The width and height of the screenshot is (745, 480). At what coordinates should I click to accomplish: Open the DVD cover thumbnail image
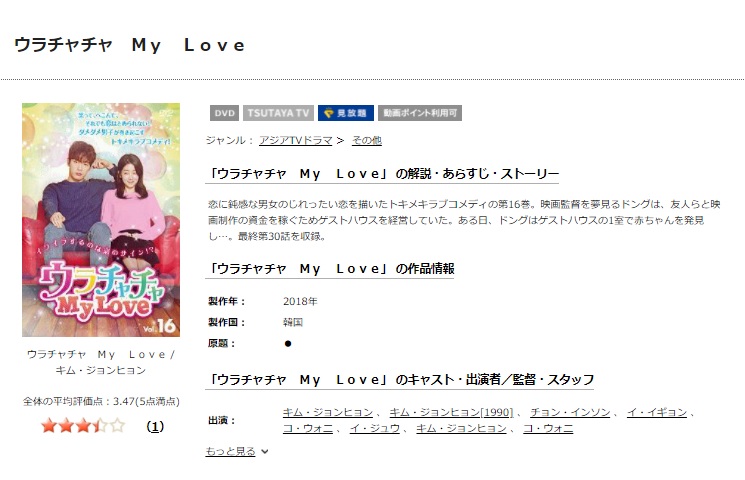101,220
